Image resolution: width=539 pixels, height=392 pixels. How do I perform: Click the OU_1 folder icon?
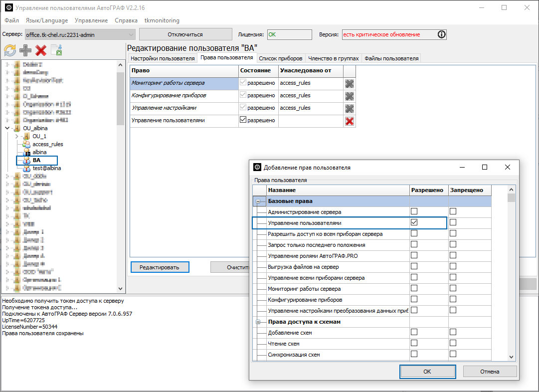tap(26, 136)
